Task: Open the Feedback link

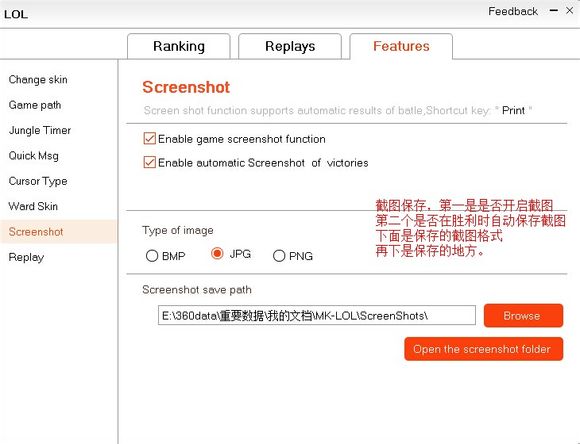Action: (513, 11)
